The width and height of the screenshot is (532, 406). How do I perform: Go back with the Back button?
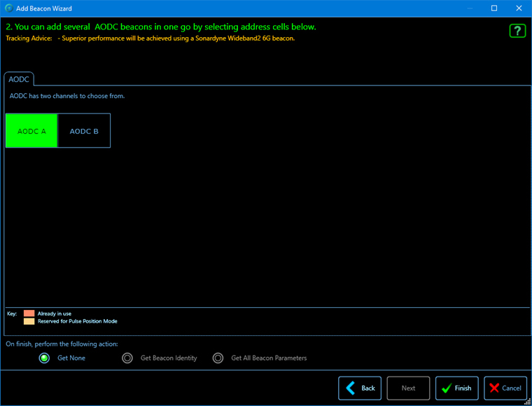point(360,388)
